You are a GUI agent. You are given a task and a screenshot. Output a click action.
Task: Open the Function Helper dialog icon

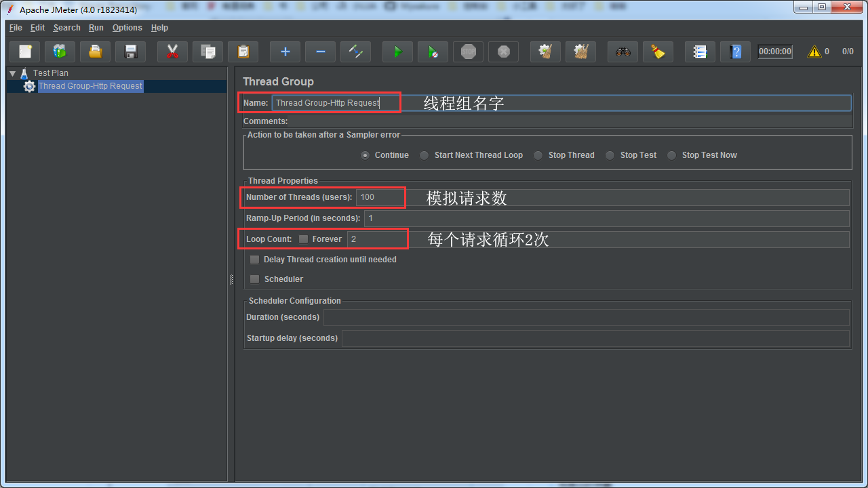[701, 52]
